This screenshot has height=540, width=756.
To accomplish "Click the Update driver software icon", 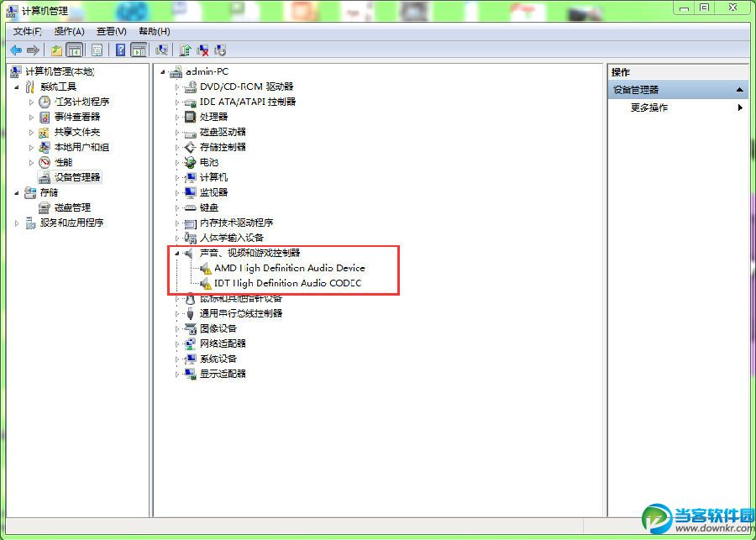I will click(x=185, y=50).
